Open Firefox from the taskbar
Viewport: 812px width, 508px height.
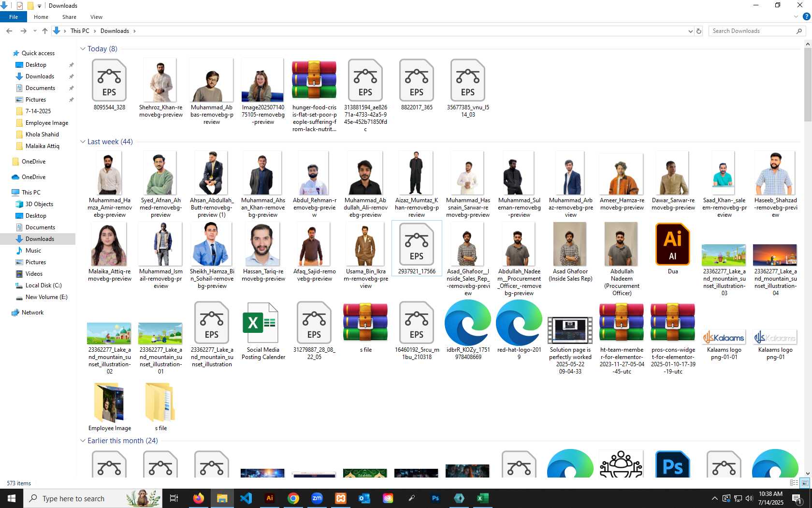point(198,498)
